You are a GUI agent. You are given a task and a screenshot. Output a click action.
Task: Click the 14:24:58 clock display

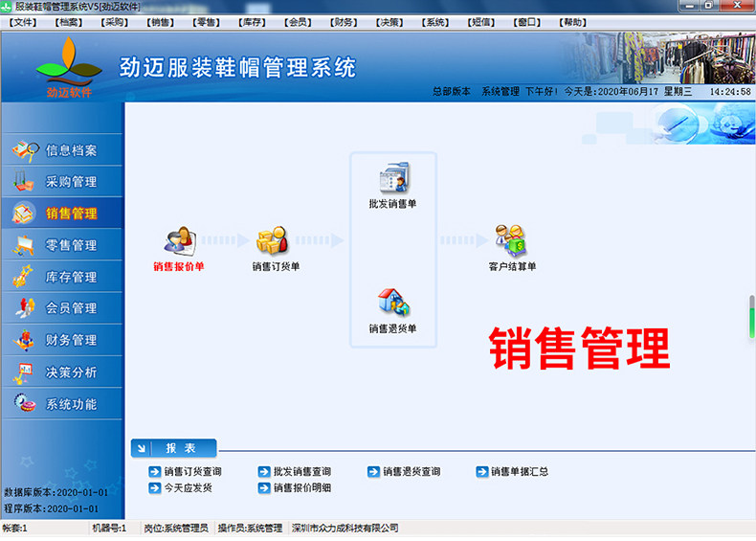pos(730,91)
